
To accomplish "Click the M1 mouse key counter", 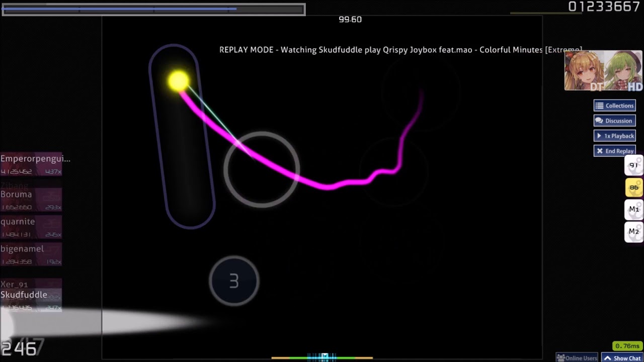I will point(634,210).
